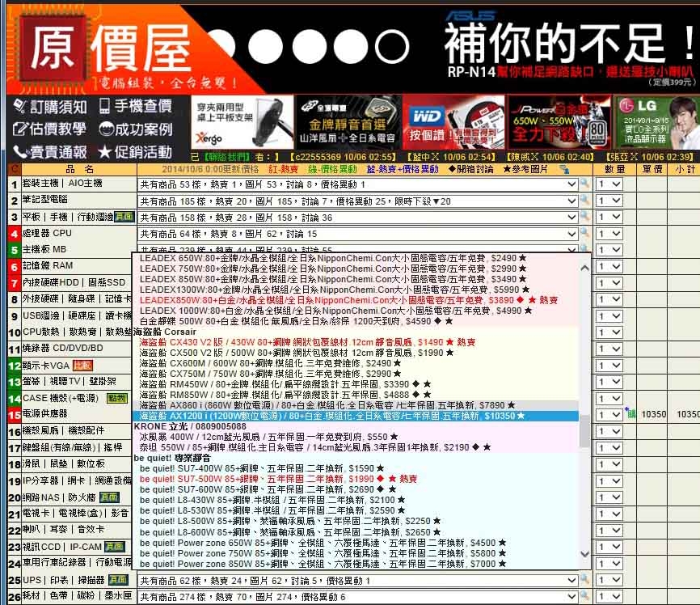Expand the 處理器 CPU product dropdown
This screenshot has height=605, width=700.
pyautogui.click(x=357, y=234)
